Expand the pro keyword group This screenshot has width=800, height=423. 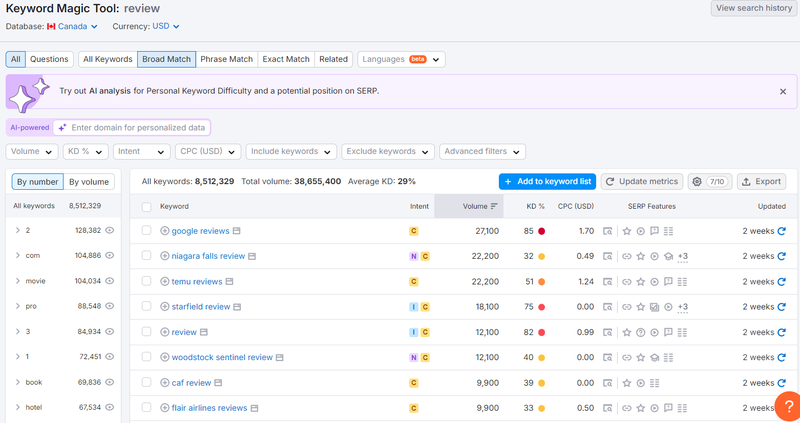point(17,306)
